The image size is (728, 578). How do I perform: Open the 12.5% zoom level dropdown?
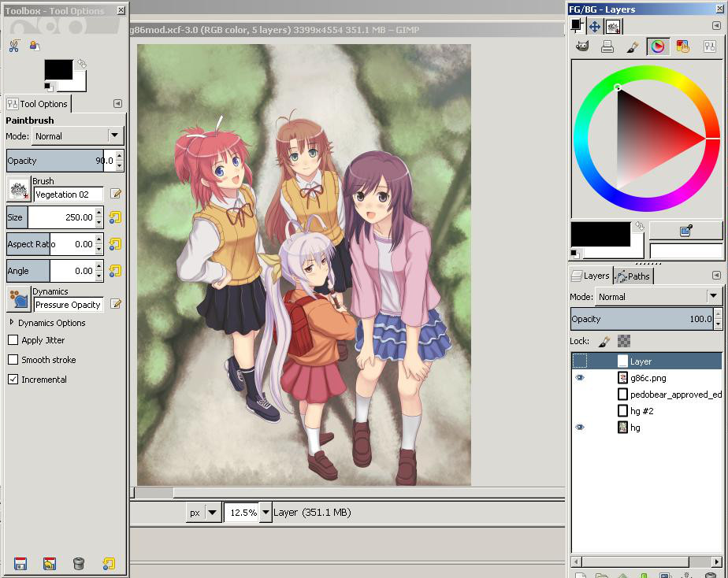click(266, 512)
